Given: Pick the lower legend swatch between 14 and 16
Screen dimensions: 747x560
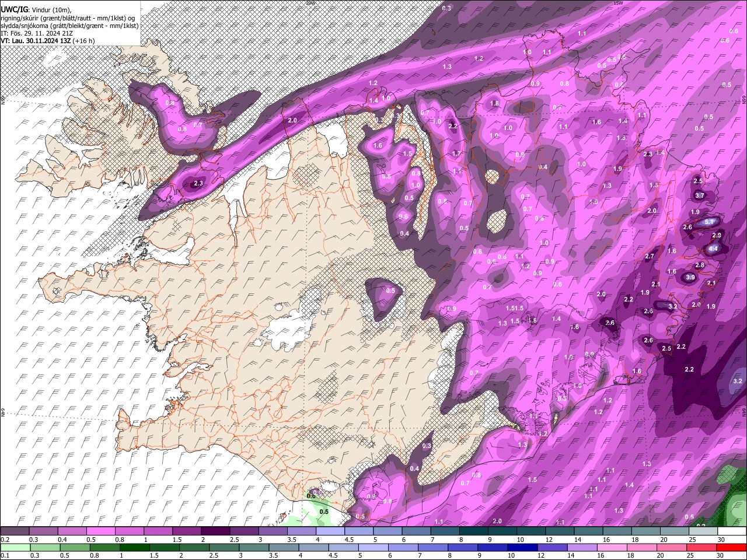Looking at the screenshot, I should click(x=582, y=547).
